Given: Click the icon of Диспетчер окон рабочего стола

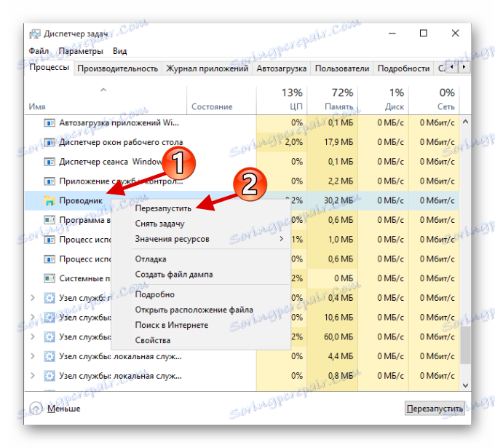Looking at the screenshot, I should pos(49,142).
